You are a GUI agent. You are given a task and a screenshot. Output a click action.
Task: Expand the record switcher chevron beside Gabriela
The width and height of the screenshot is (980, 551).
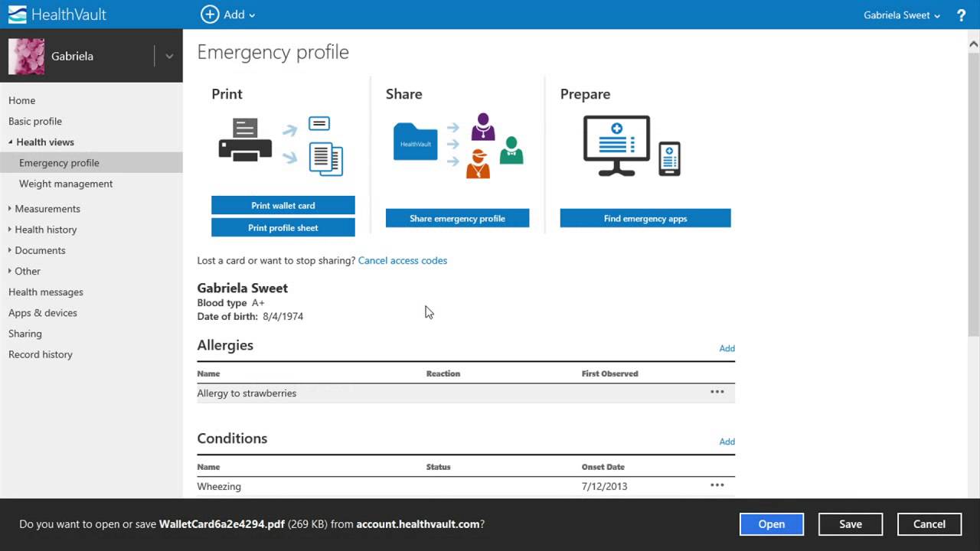(x=169, y=56)
